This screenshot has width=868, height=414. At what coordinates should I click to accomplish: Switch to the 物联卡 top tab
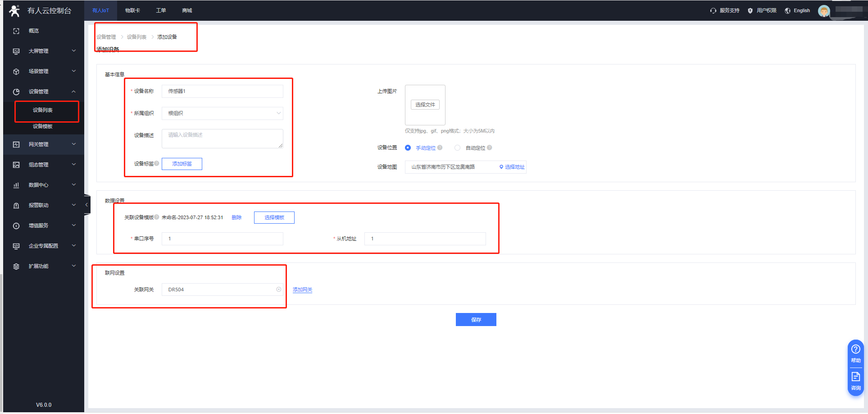[x=132, y=10]
